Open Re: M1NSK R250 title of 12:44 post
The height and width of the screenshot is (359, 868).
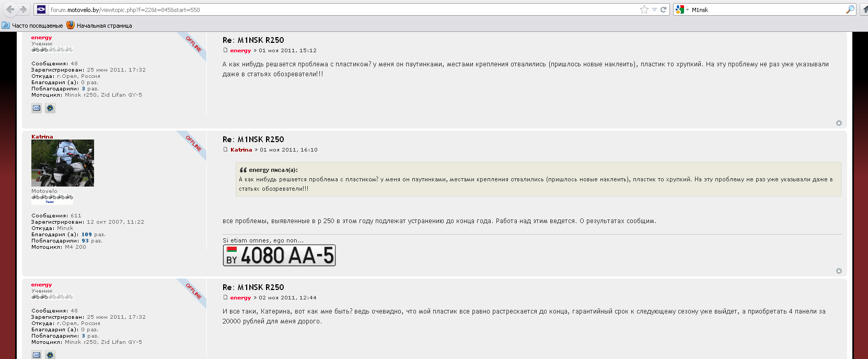click(253, 287)
